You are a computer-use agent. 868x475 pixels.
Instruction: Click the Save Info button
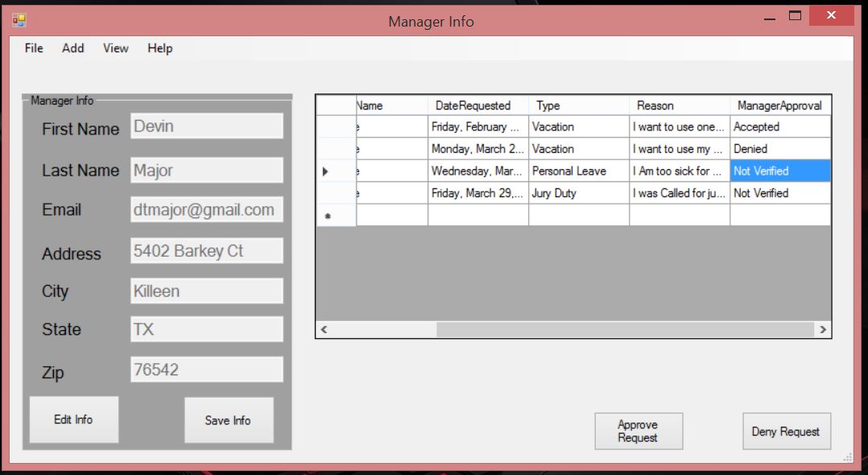click(x=228, y=420)
